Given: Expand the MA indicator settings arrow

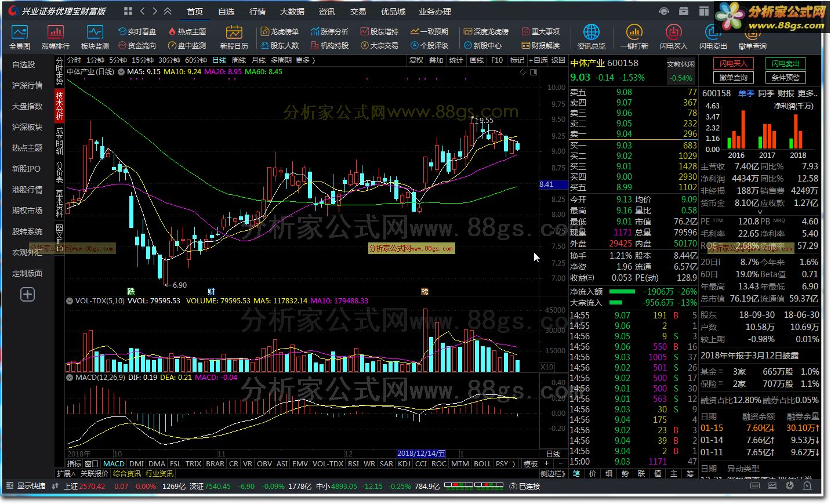Looking at the screenshot, I should [121, 72].
